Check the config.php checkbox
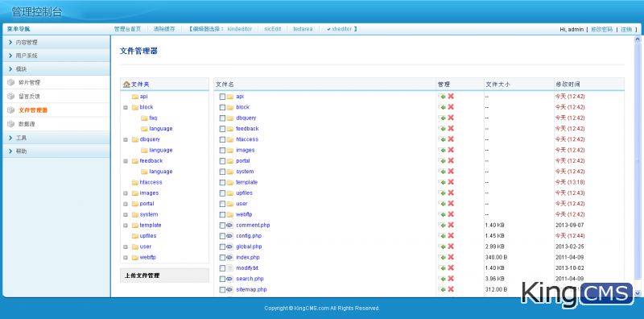This screenshot has height=319, width=644. pos(222,236)
